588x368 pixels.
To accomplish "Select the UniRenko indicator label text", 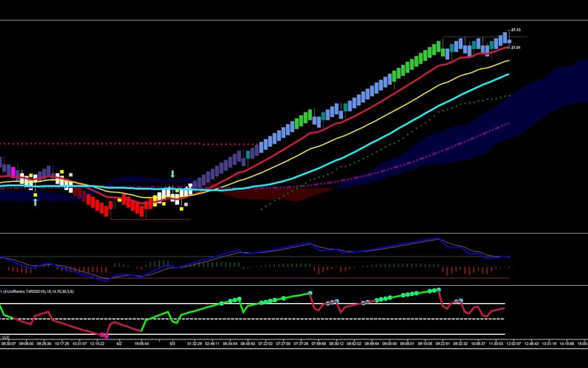I will 37,291.
